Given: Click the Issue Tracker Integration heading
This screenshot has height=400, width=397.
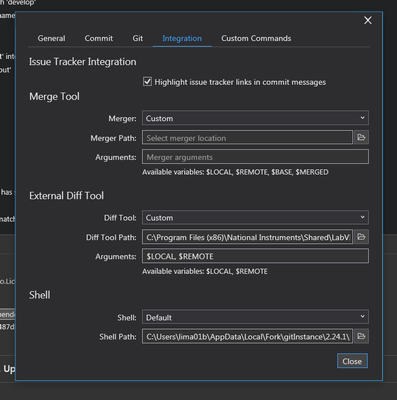Looking at the screenshot, I should (83, 62).
